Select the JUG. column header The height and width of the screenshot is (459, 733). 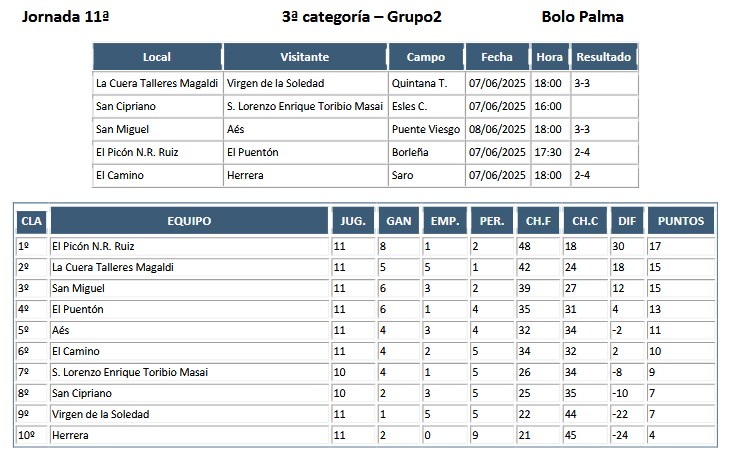click(353, 221)
